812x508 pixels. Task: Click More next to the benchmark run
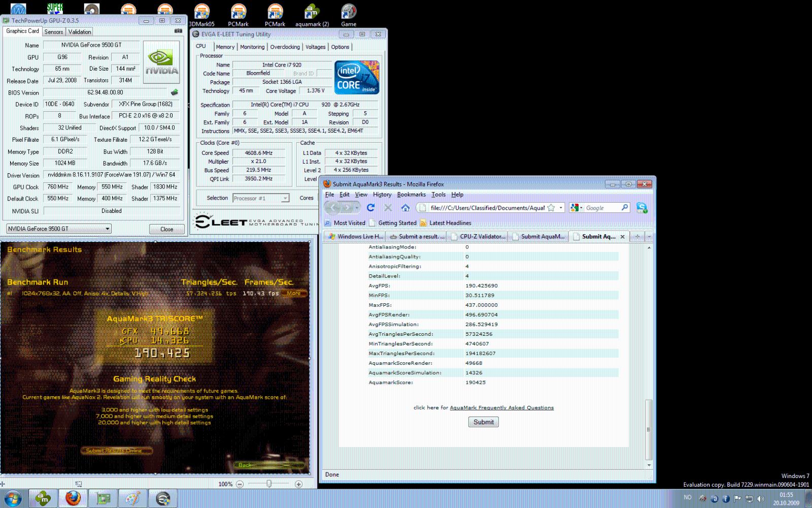[294, 293]
